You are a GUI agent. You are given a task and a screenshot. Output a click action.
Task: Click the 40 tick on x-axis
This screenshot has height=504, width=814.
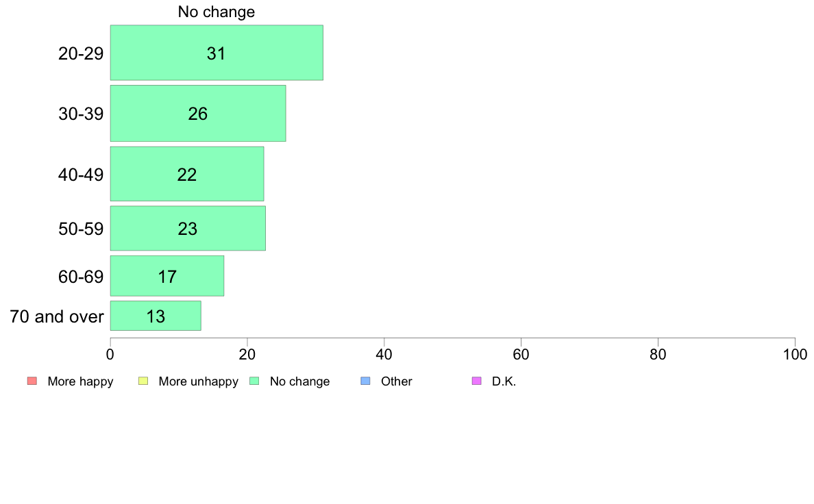point(384,355)
